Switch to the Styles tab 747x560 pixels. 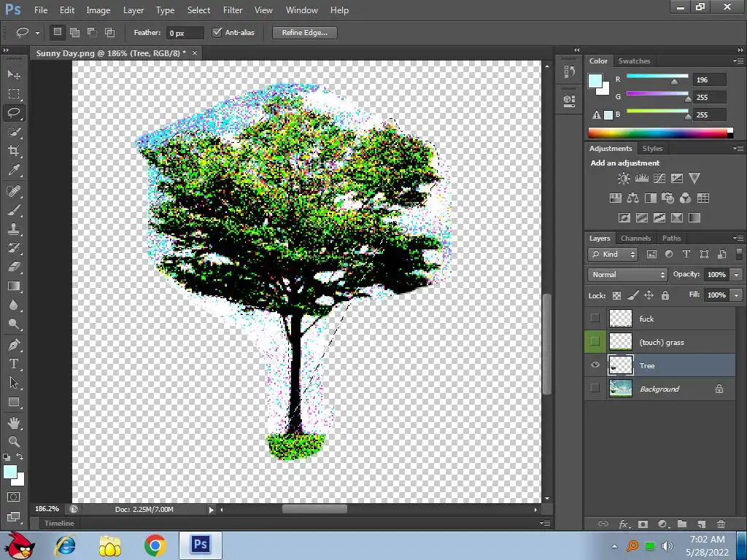pos(652,149)
